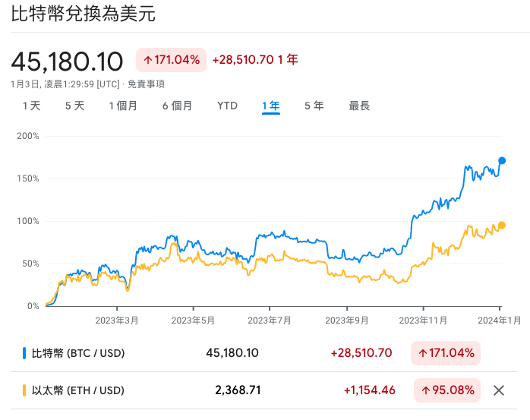Click the yellow Ethereum legend color bar
The height and width of the screenshot is (420, 530).
pyautogui.click(x=24, y=390)
